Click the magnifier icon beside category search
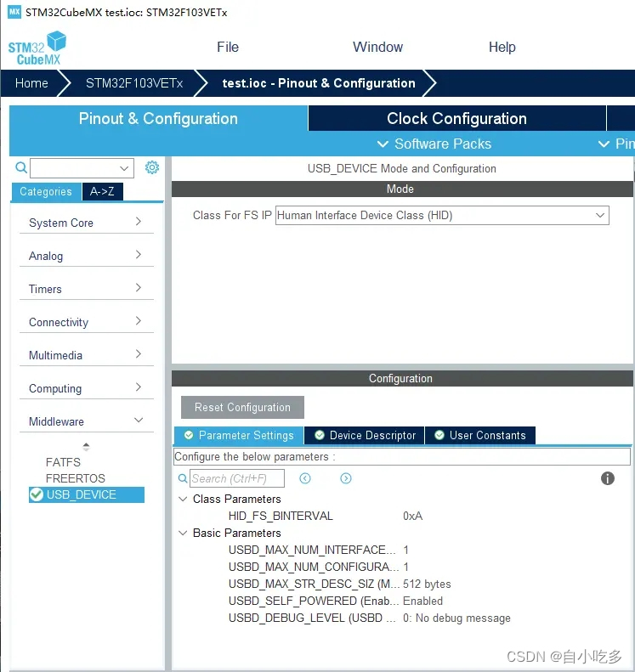This screenshot has height=672, width=635. click(21, 167)
